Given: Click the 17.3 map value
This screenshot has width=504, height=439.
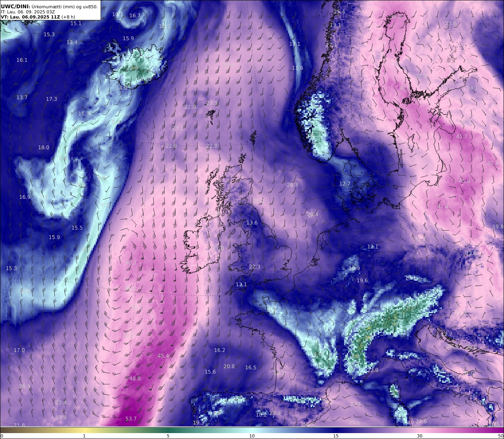Looking at the screenshot, I should point(52,99).
